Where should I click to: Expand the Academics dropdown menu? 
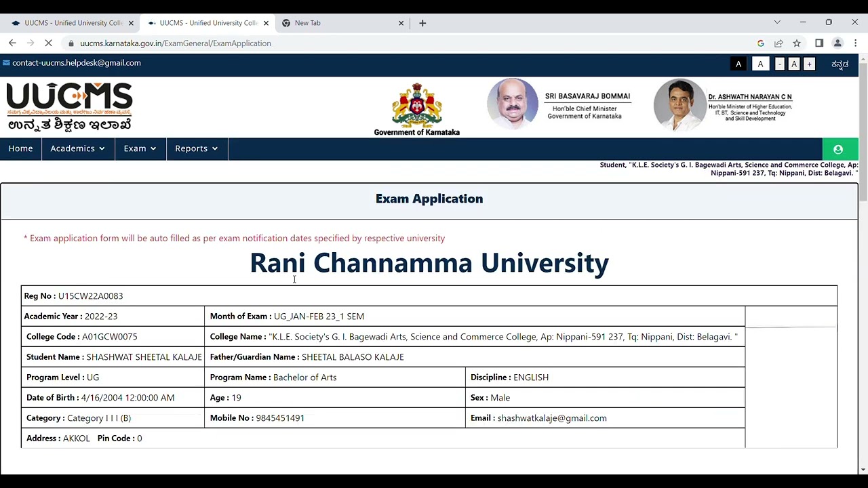click(77, 149)
